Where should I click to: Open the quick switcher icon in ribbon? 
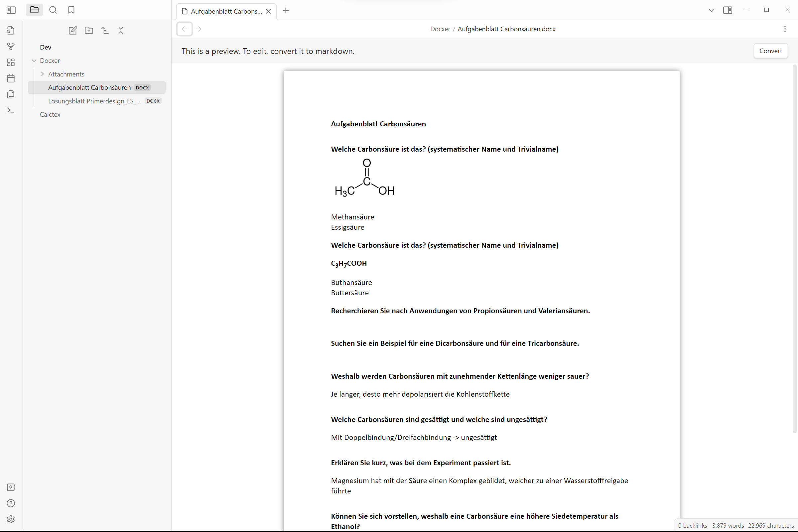point(11,31)
